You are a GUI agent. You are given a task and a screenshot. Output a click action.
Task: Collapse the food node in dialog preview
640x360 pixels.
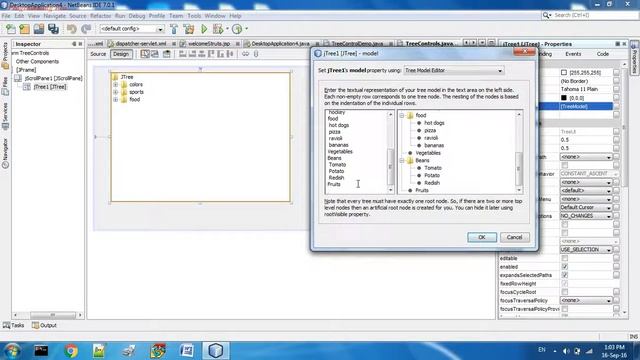click(x=402, y=116)
